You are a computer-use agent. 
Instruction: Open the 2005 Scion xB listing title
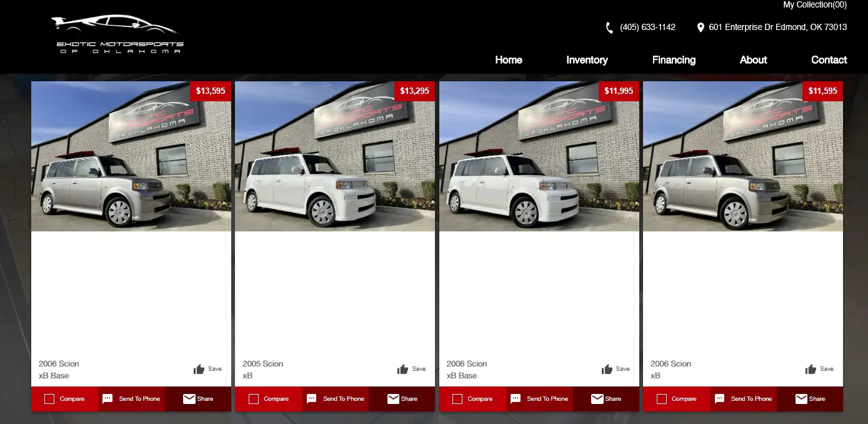[262, 370]
